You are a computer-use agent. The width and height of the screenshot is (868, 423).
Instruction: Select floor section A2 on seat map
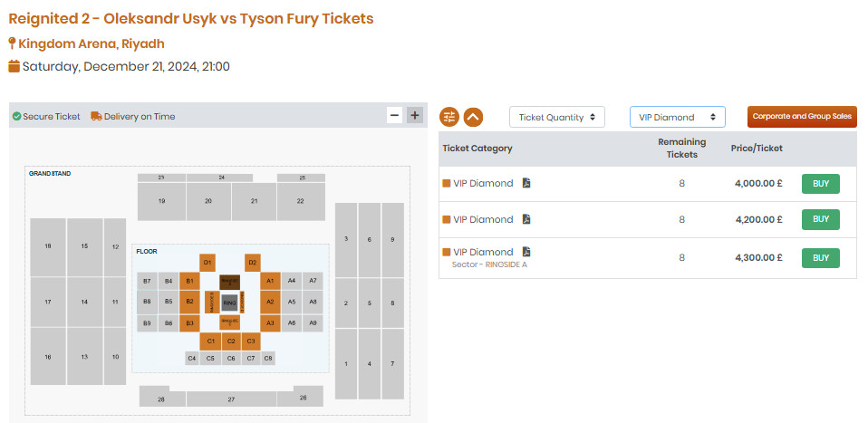point(270,302)
